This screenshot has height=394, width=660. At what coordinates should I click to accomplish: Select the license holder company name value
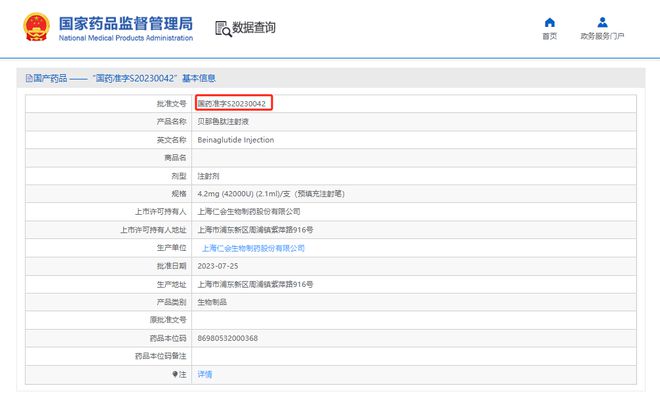pos(249,212)
